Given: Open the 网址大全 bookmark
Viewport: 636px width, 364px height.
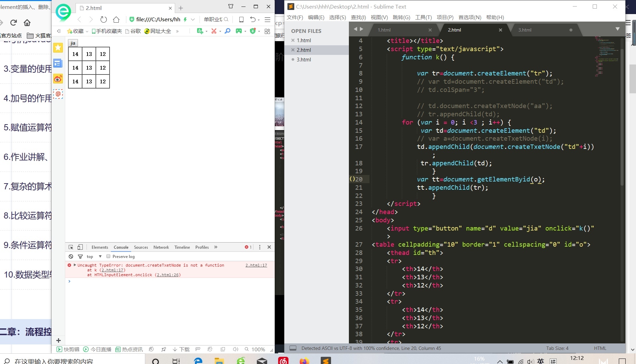Looking at the screenshot, I should (158, 31).
